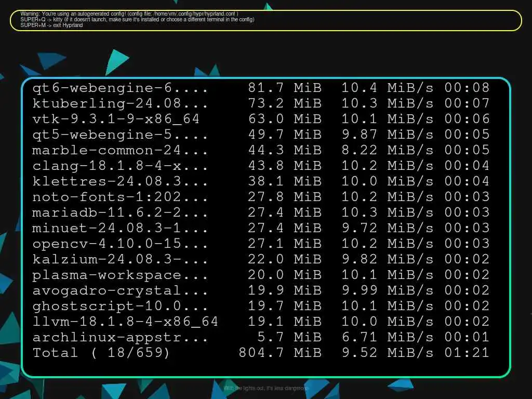
Task: Click the ktuberling-24.08... package name
Action: [x=120, y=103]
